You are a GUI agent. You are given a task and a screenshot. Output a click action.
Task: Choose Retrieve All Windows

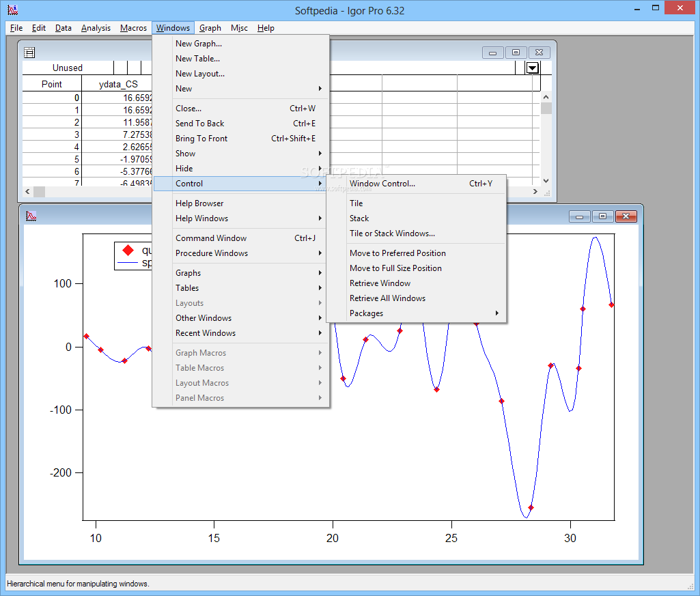(417, 298)
